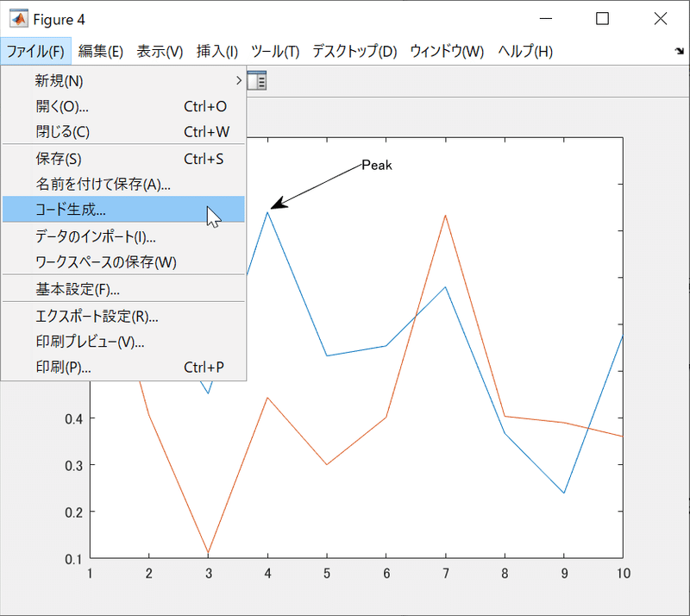Click the property inspector toolbar icon

[x=256, y=80]
